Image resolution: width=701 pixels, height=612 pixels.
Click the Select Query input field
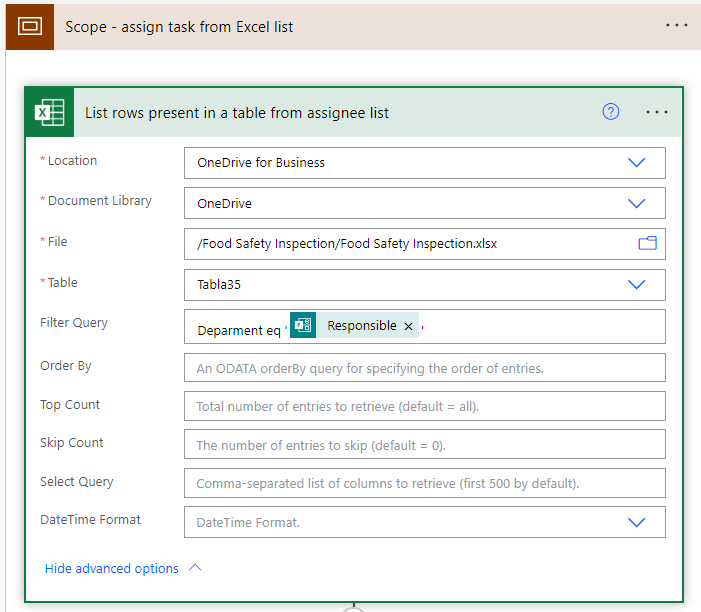(425, 483)
